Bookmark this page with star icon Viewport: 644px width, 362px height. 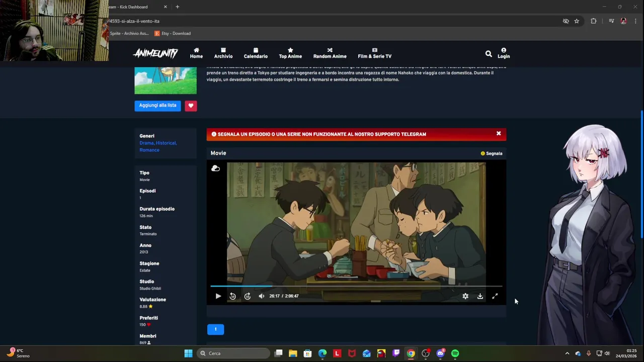(x=577, y=21)
